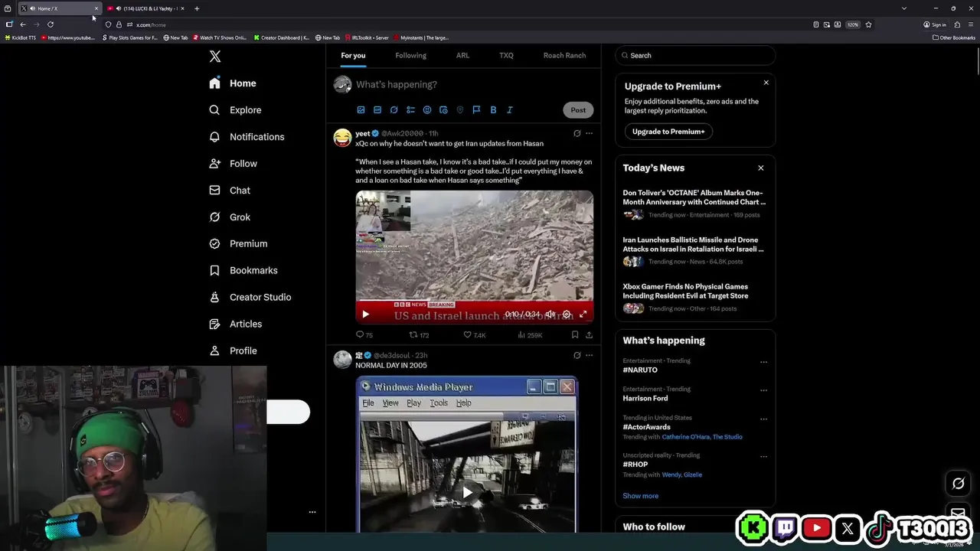Open the emoji picker in composer
The height and width of the screenshot is (551, 980).
tap(427, 110)
